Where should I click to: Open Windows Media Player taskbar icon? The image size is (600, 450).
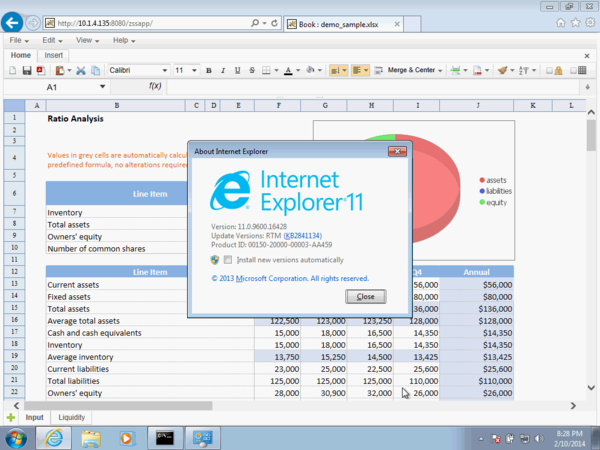click(126, 439)
